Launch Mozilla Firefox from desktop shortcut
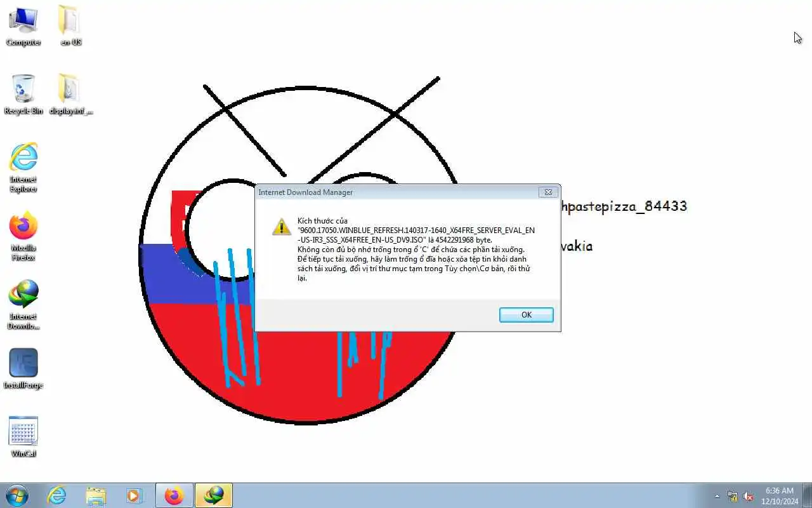This screenshot has height=508, width=812. [x=23, y=236]
